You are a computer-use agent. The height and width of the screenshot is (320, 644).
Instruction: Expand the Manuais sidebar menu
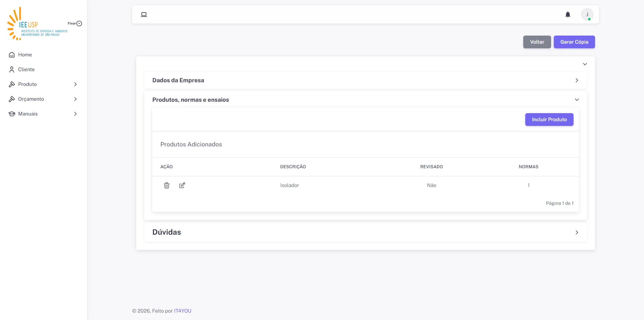coord(43,114)
